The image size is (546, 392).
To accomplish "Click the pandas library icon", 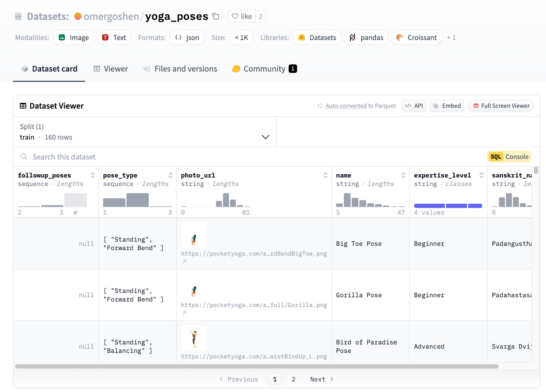I will click(353, 38).
